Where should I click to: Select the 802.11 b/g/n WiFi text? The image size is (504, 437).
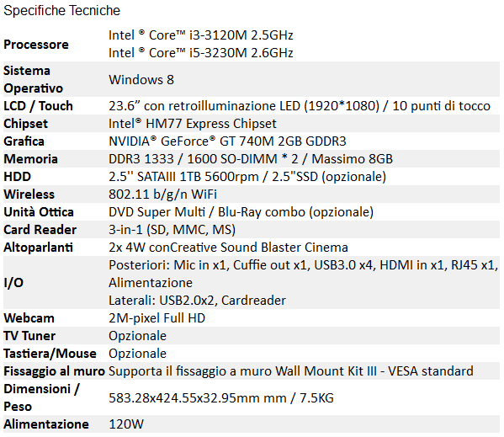[162, 195]
